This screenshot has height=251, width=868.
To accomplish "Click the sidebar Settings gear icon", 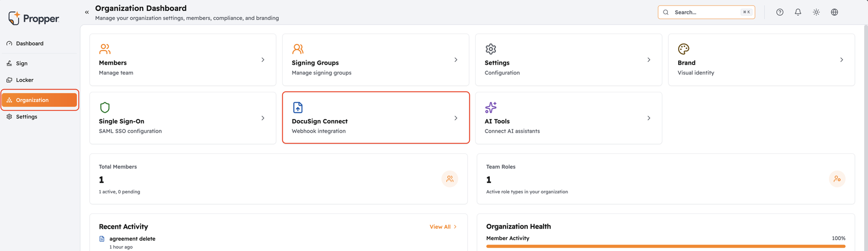I will tap(9, 117).
